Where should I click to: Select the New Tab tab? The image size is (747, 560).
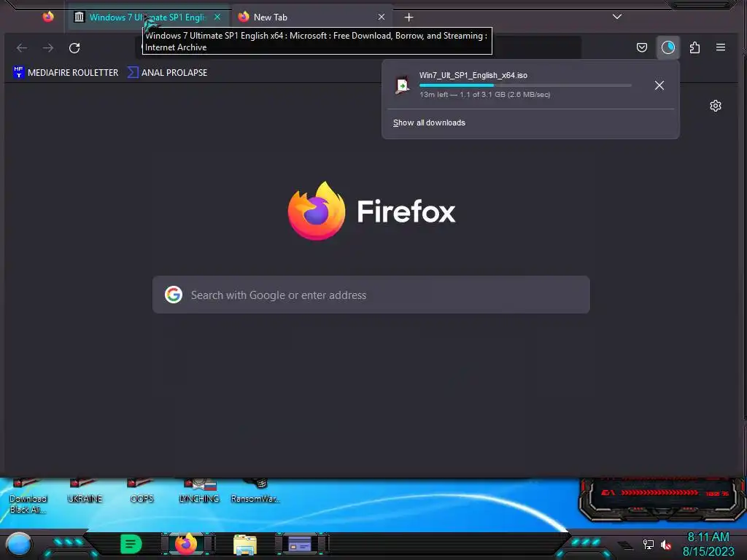click(x=312, y=17)
